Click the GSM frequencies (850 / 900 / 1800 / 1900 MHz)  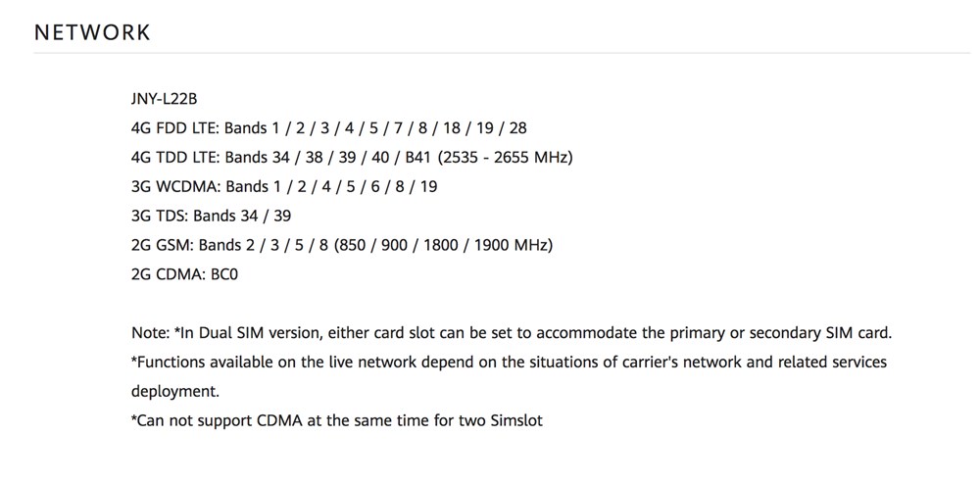pyautogui.click(x=443, y=245)
